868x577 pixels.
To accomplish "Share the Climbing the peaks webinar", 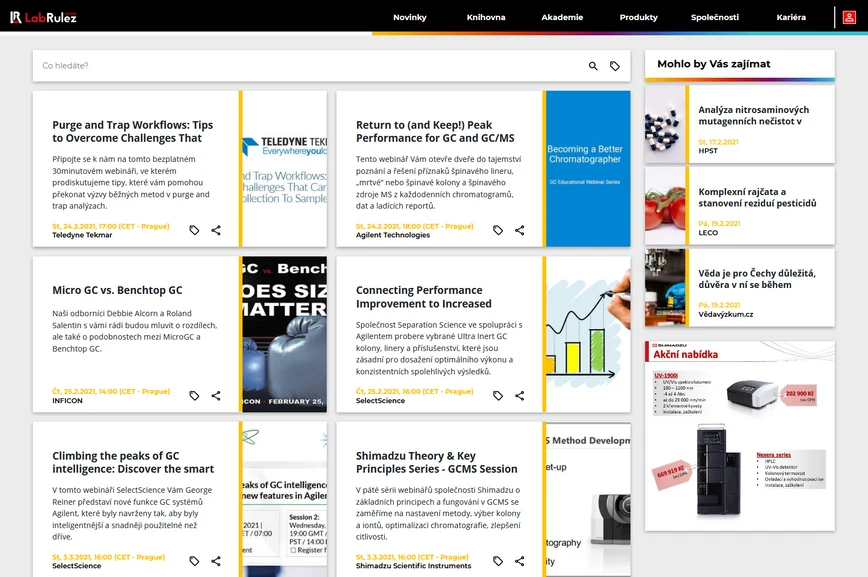I will pyautogui.click(x=216, y=561).
